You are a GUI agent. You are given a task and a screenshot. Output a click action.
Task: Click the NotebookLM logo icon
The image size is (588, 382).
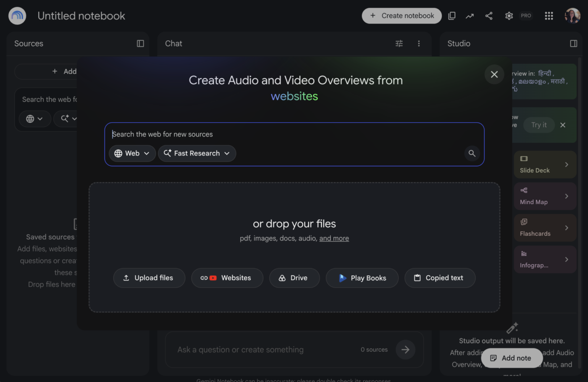[x=17, y=16]
